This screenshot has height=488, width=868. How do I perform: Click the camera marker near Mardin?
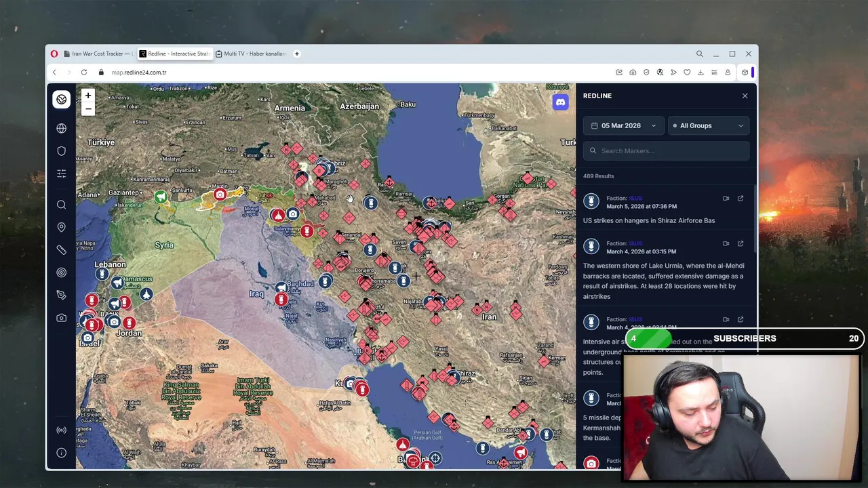[x=220, y=195]
